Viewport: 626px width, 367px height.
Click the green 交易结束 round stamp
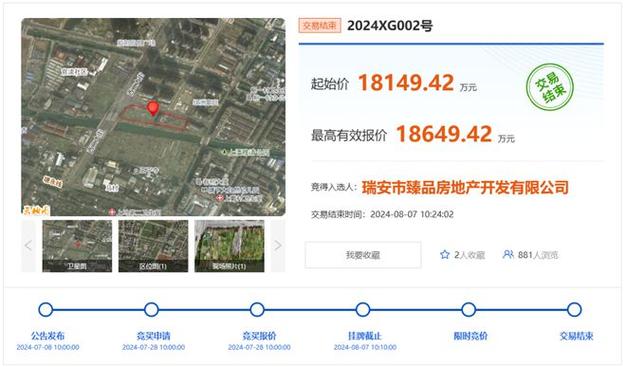550,87
